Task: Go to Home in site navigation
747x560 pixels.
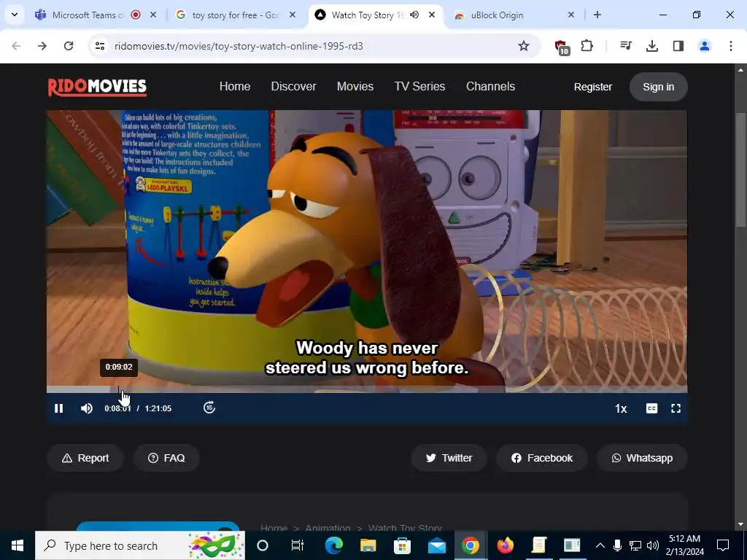Action: coord(235,86)
